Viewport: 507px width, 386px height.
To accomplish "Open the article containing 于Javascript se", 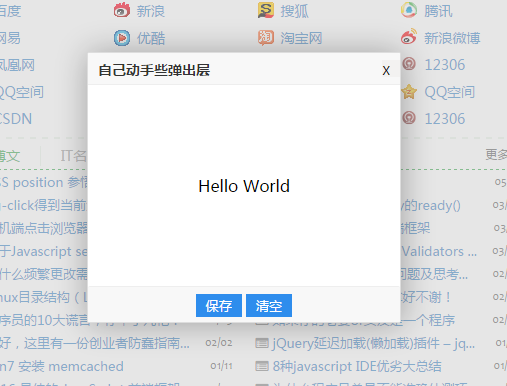I will [x=44, y=251].
